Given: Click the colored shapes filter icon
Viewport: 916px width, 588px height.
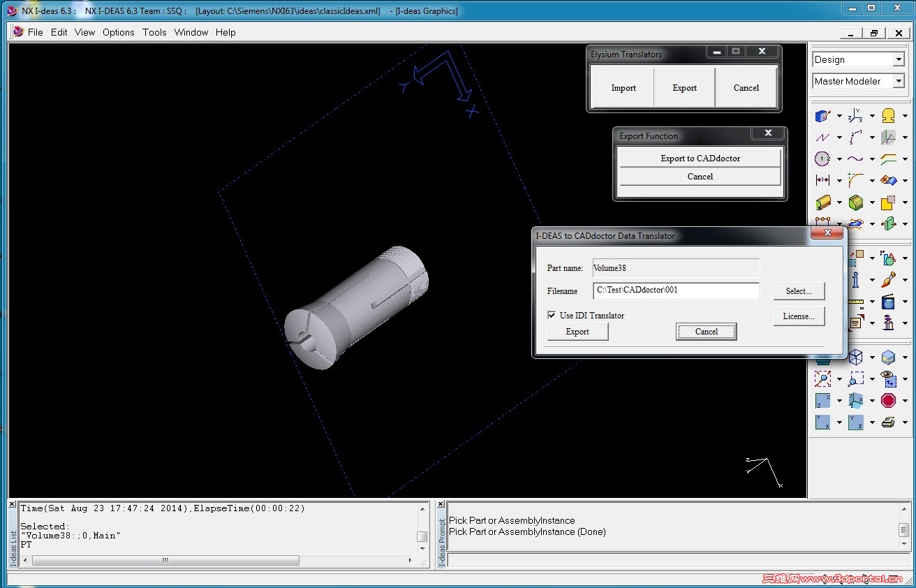Looking at the screenshot, I should tap(888, 258).
